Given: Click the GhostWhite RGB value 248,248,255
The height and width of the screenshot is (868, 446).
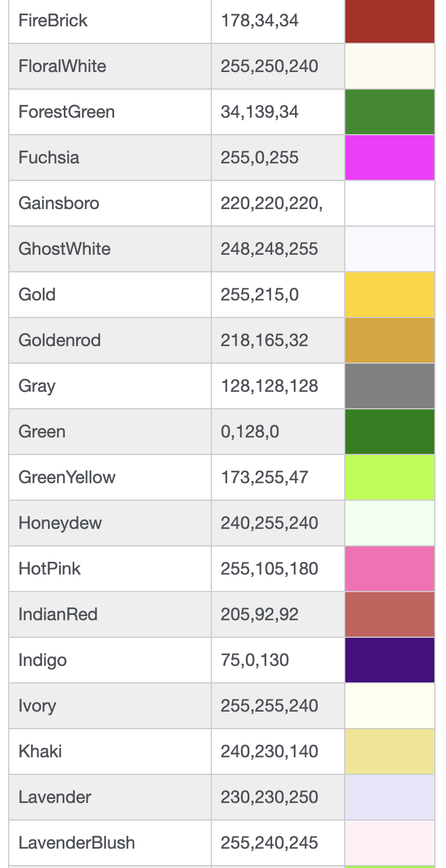Looking at the screenshot, I should point(269,249).
